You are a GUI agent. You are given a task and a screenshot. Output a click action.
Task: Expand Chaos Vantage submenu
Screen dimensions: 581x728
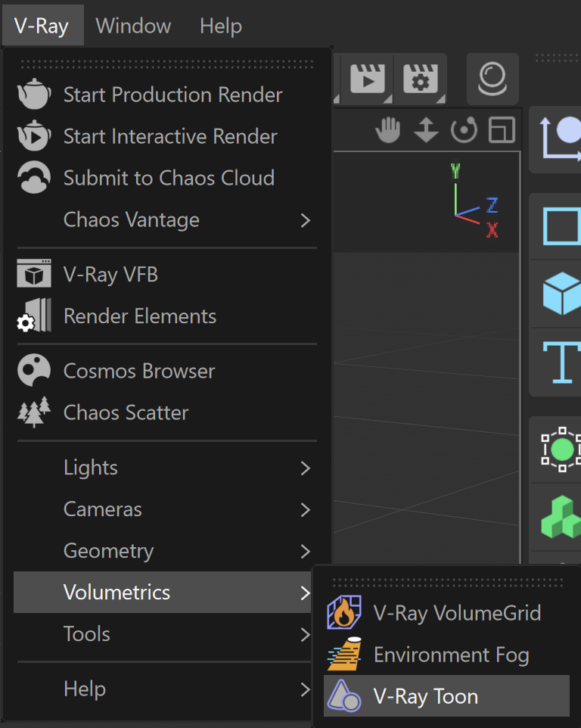[x=165, y=219]
